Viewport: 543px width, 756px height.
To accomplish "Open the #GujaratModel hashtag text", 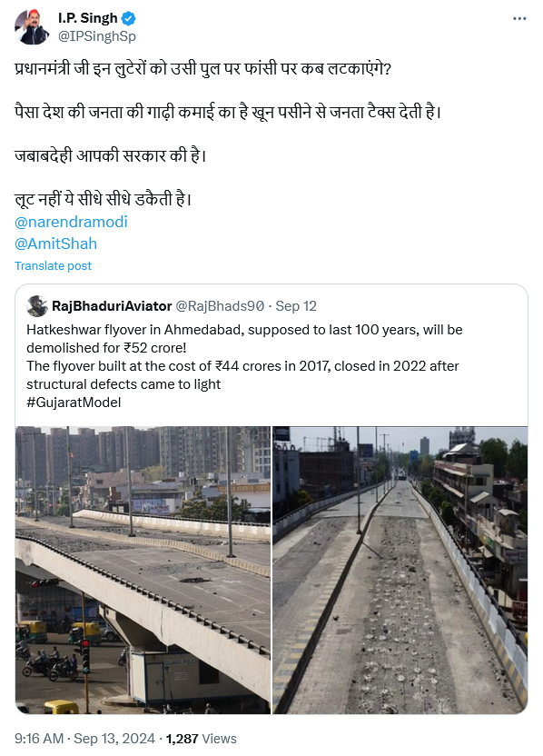I will pyautogui.click(x=74, y=403).
